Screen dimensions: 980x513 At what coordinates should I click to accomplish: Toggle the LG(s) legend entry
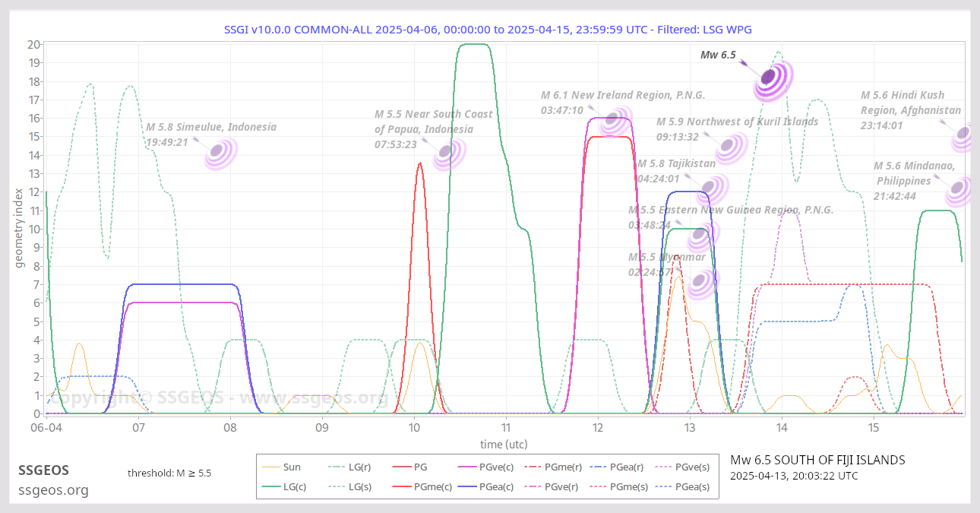(x=349, y=486)
